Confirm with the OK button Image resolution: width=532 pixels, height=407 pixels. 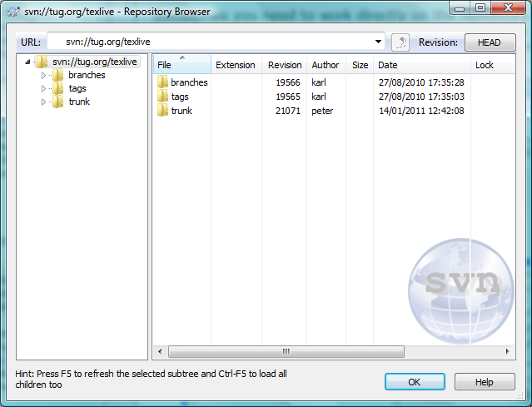click(x=415, y=382)
